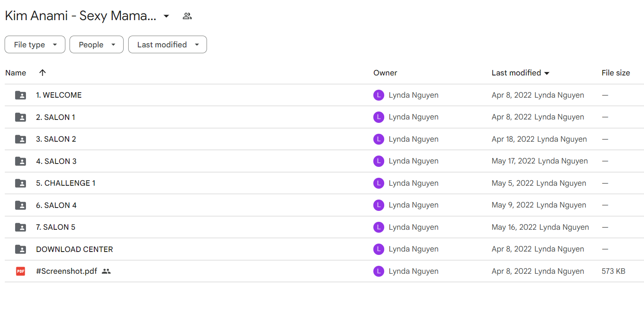The image size is (644, 309).
Task: Click folder icon of 1. WELCOME
Action: [x=21, y=95]
